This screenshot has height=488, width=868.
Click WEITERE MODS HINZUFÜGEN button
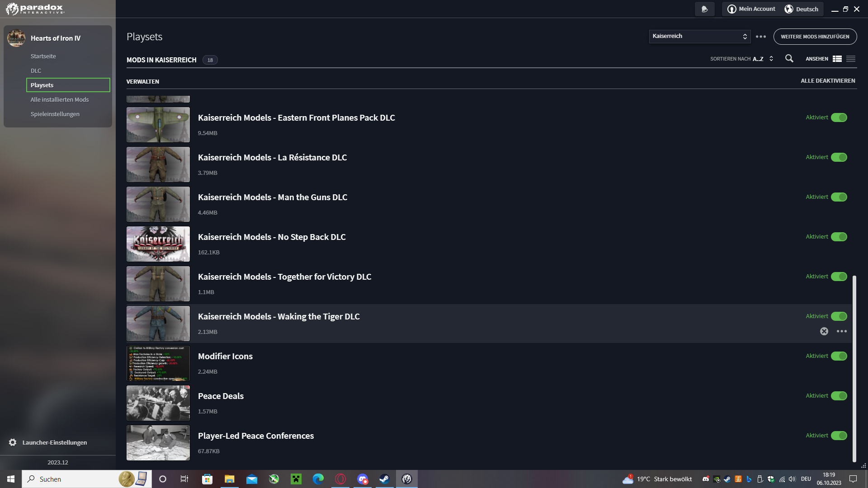pos(815,37)
